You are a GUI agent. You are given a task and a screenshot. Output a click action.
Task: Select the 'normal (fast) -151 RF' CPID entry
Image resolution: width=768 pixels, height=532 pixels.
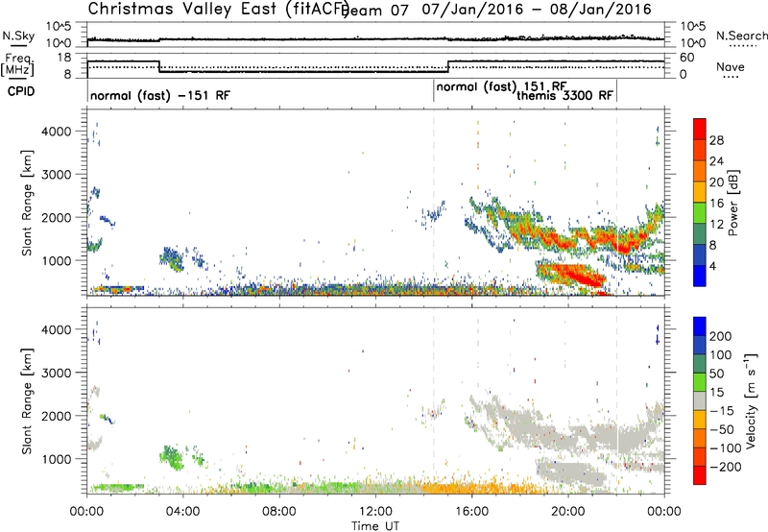click(x=160, y=95)
